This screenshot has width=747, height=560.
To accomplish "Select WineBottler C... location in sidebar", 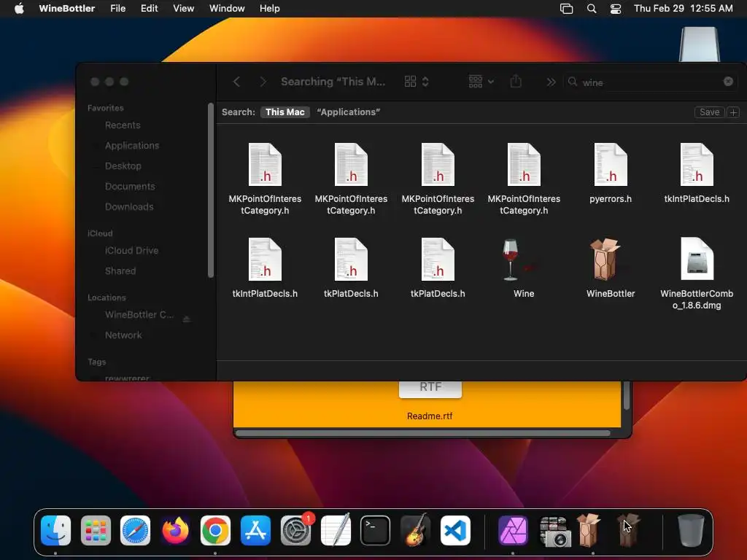I will 139,315.
